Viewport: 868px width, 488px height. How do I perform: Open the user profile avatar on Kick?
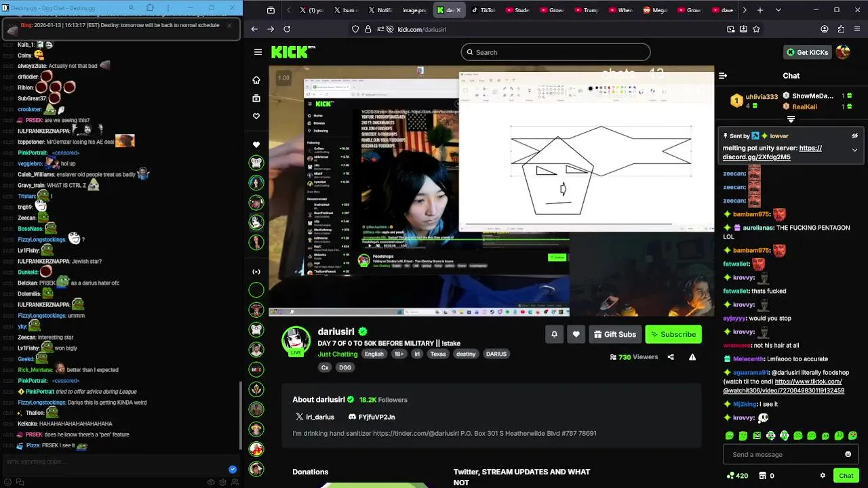843,52
